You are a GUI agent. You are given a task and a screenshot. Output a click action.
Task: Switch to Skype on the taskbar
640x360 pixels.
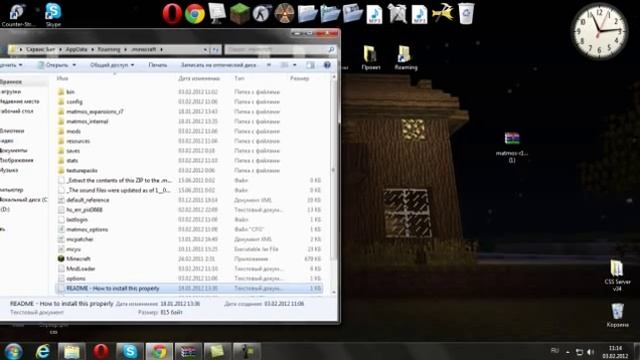(130, 351)
